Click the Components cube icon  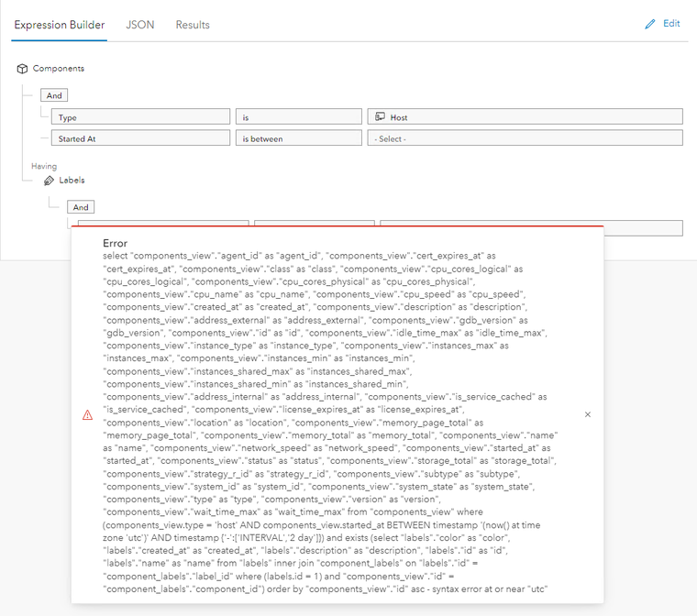pos(22,69)
